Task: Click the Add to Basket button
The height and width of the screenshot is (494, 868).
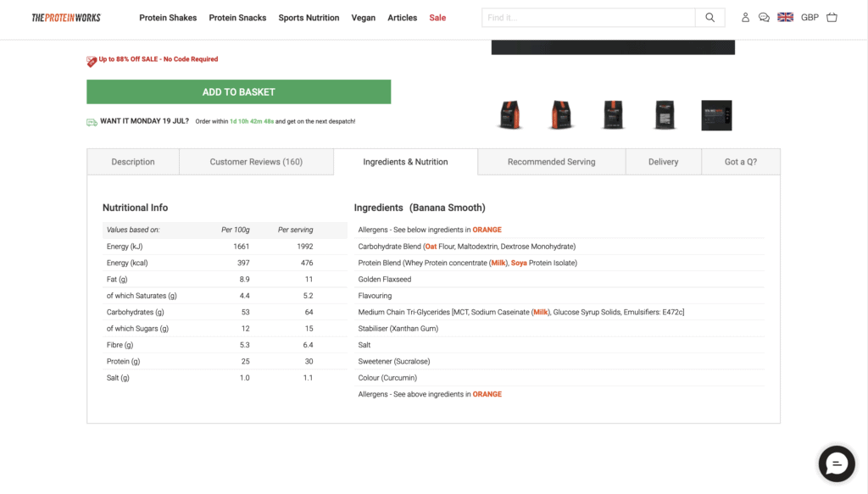Action: pos(238,92)
